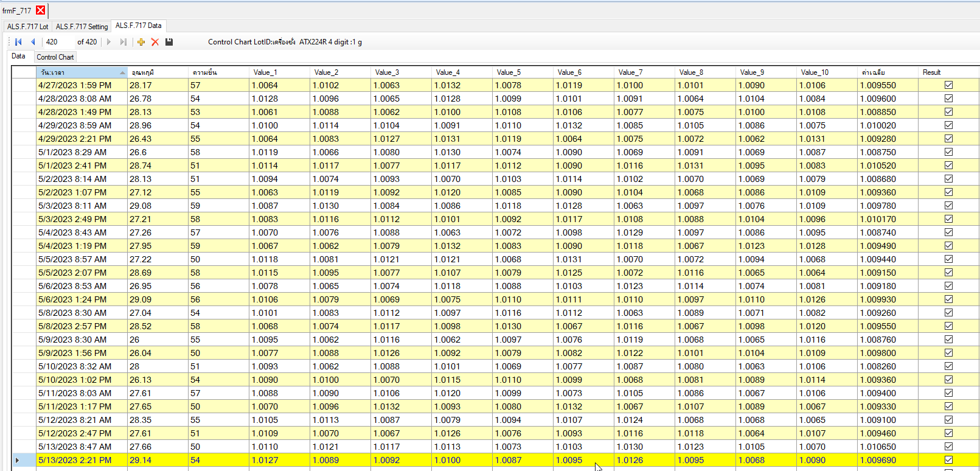This screenshot has width=980, height=471.
Task: Sort by the Value_1 column header
Action: pyautogui.click(x=265, y=72)
